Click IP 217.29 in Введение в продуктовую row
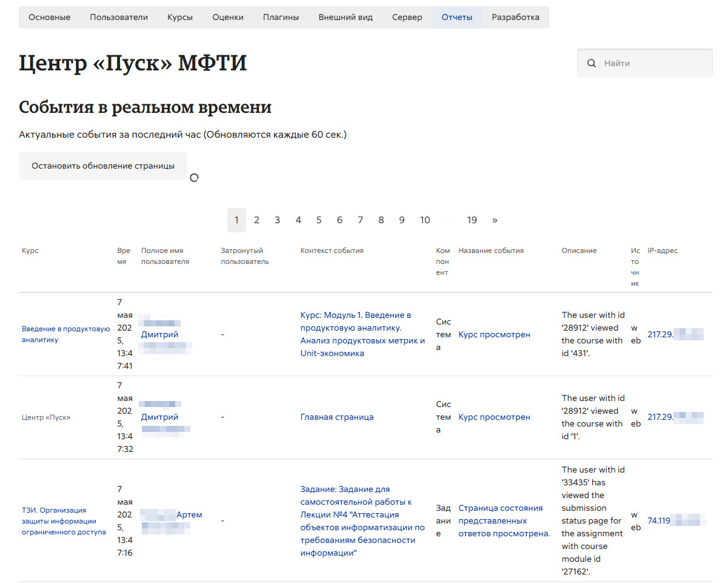 coord(675,334)
